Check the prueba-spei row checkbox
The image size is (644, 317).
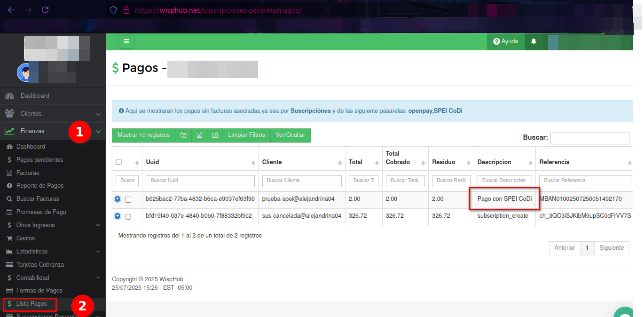pyautogui.click(x=128, y=199)
